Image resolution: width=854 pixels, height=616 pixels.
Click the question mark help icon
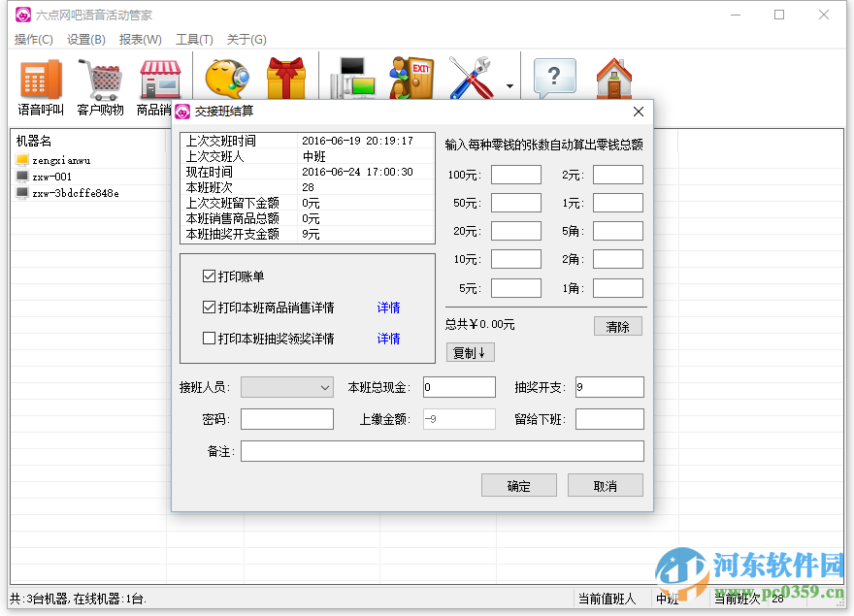pyautogui.click(x=554, y=78)
